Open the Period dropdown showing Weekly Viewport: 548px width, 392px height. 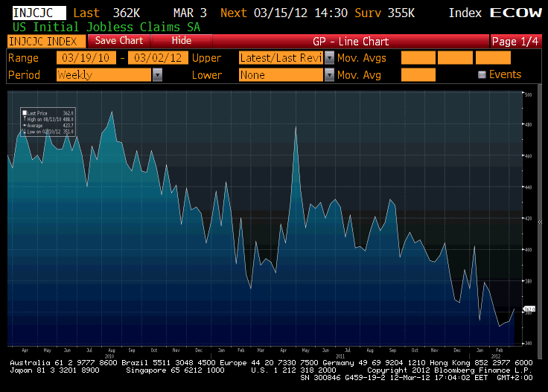click(x=103, y=74)
